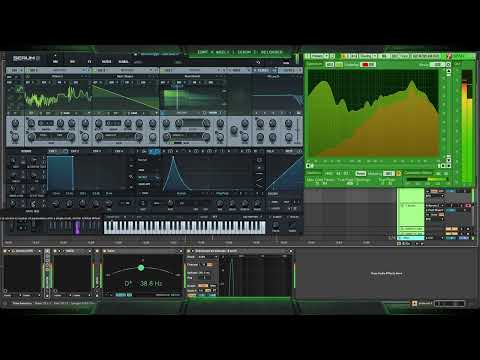Click the blue envelope shape display
The width and height of the screenshot is (480, 360).
60,173
